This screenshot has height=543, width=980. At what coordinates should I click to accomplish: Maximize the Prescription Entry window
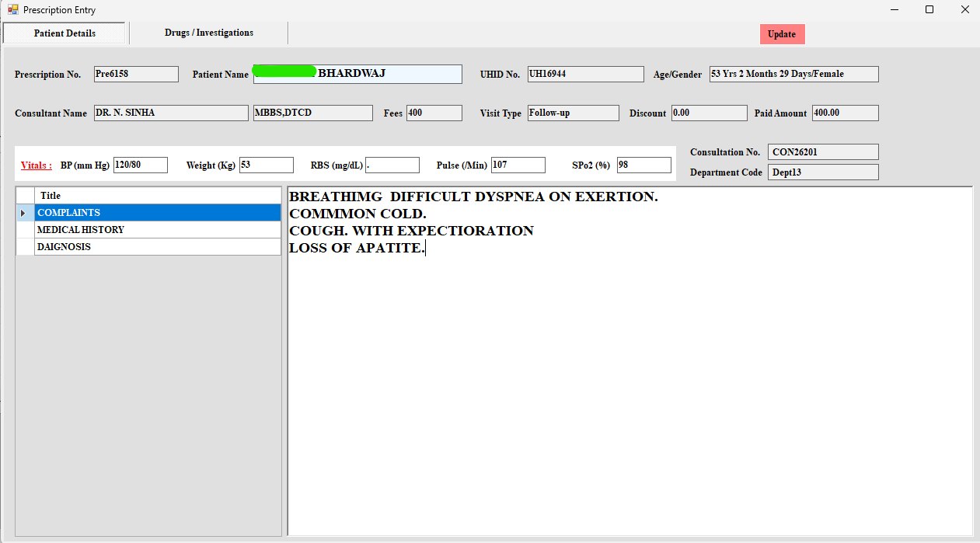point(929,10)
